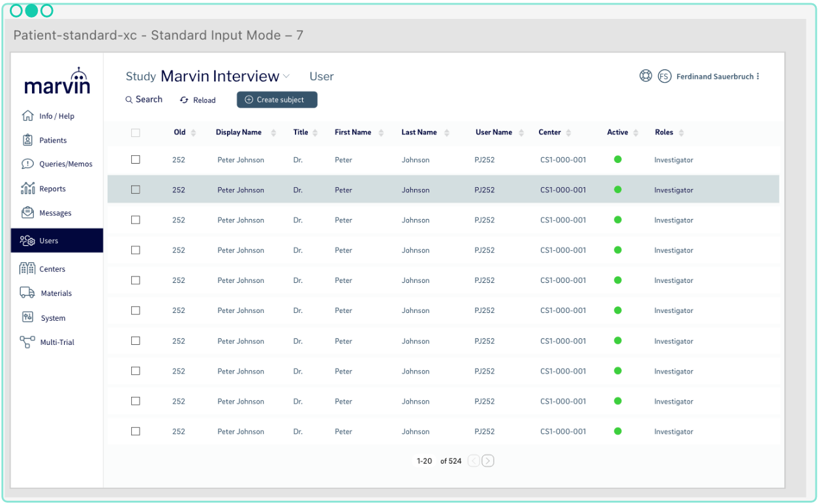Click the Multi-Trial network icon
Screen dimensions: 822x504
click(27, 342)
